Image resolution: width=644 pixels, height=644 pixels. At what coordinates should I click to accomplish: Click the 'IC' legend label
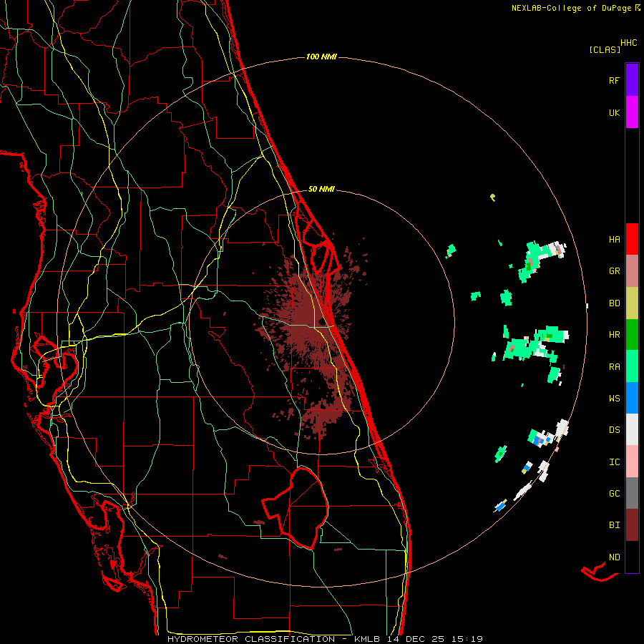(614, 462)
